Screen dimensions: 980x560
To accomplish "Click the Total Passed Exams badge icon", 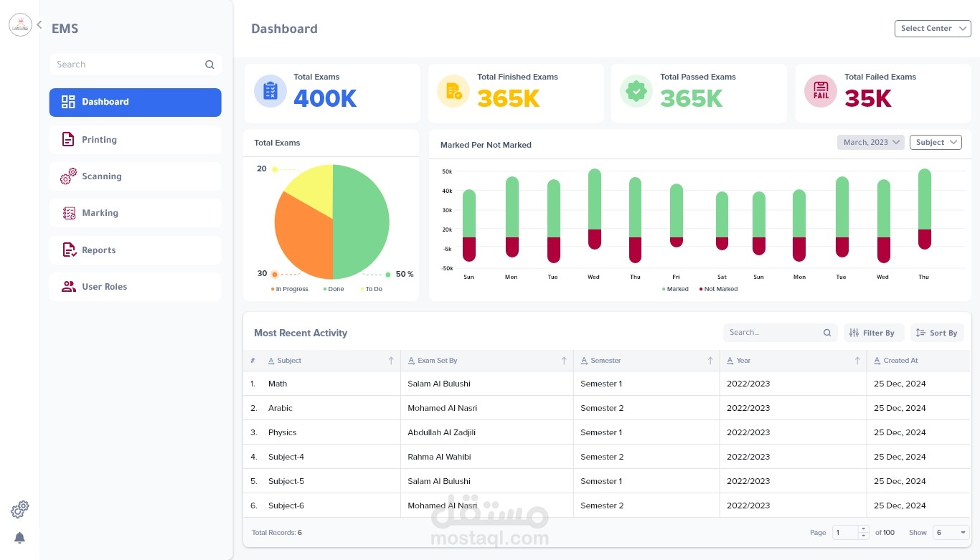I will click(636, 91).
